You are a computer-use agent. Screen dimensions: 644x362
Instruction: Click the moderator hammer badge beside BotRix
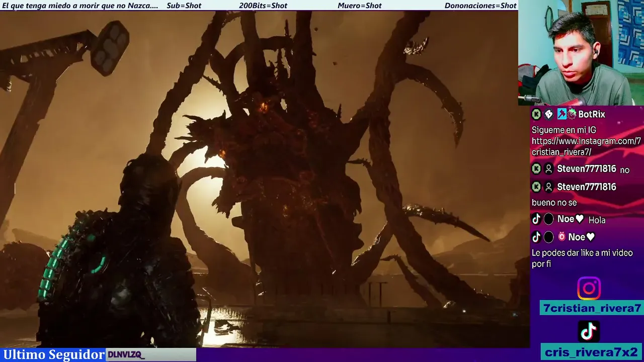point(561,115)
